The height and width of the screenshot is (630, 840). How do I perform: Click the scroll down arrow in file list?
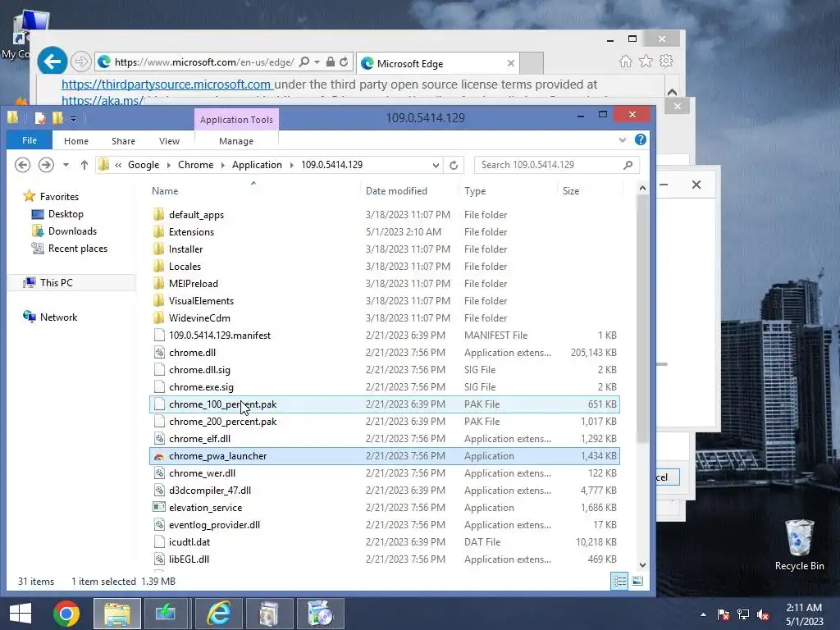(642, 564)
